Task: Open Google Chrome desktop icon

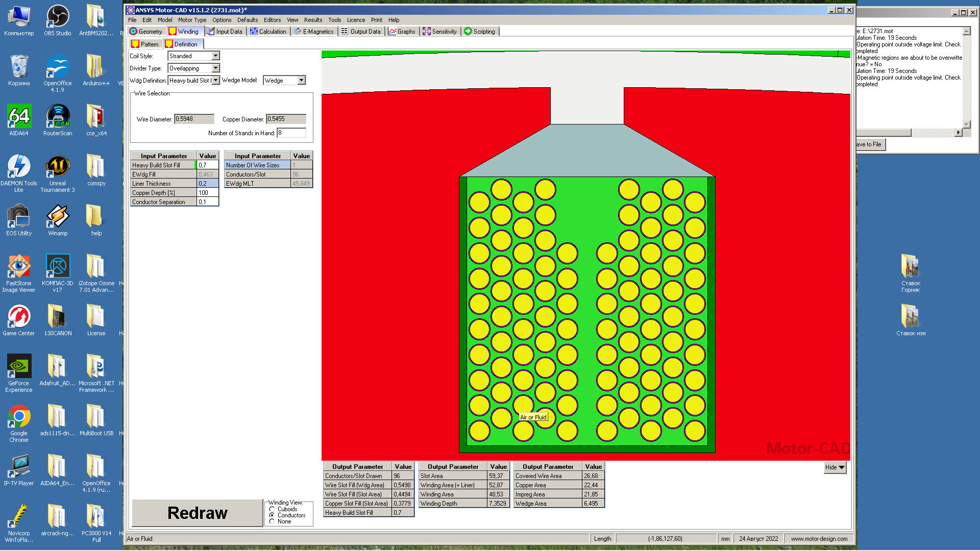Action: pyautogui.click(x=19, y=423)
